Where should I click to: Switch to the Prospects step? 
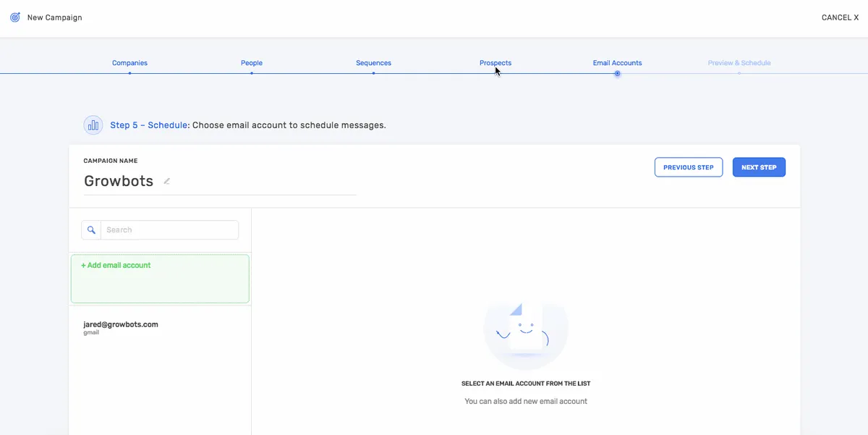point(495,63)
